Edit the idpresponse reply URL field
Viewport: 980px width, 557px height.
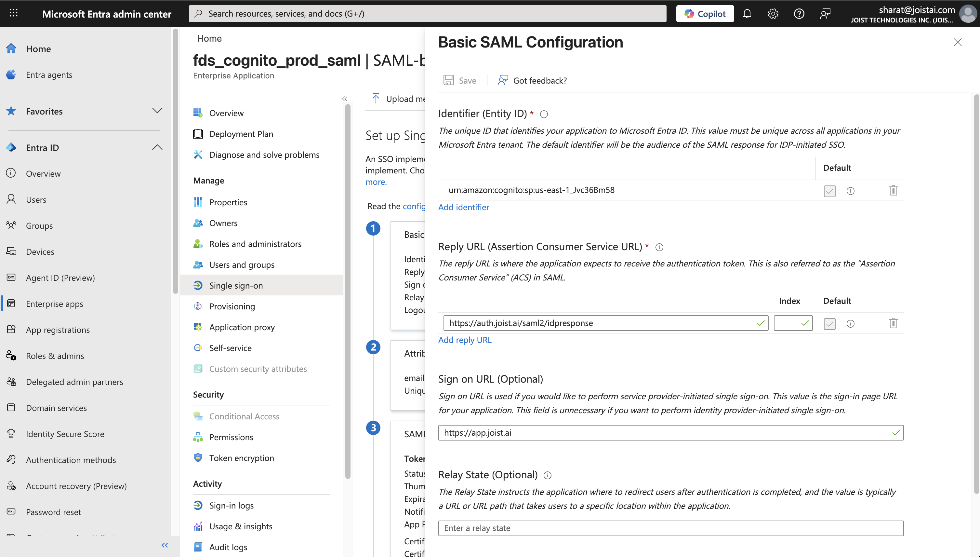606,323
